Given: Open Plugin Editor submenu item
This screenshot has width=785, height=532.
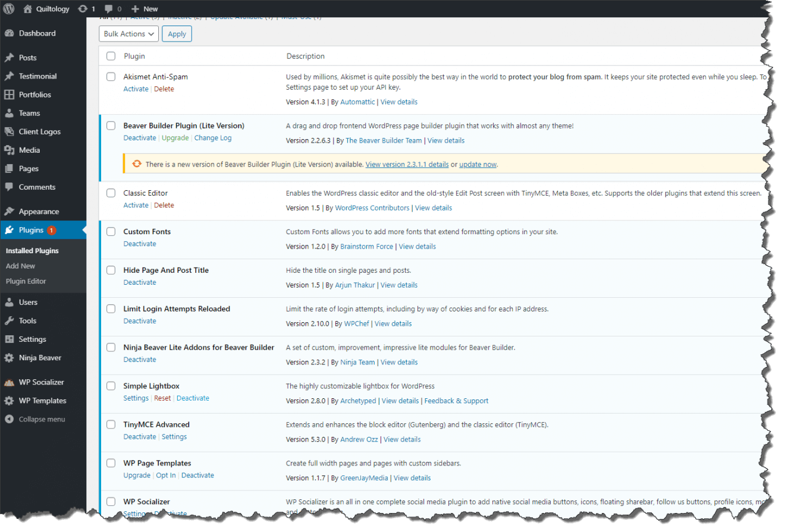Looking at the screenshot, I should pos(26,281).
